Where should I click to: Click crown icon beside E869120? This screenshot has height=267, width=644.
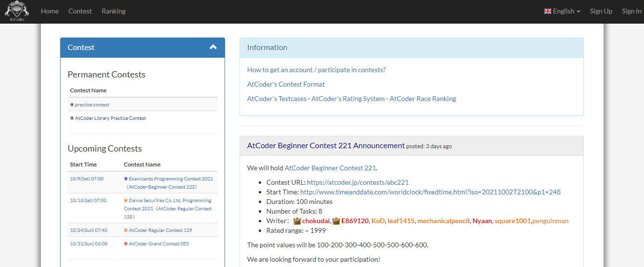336,221
